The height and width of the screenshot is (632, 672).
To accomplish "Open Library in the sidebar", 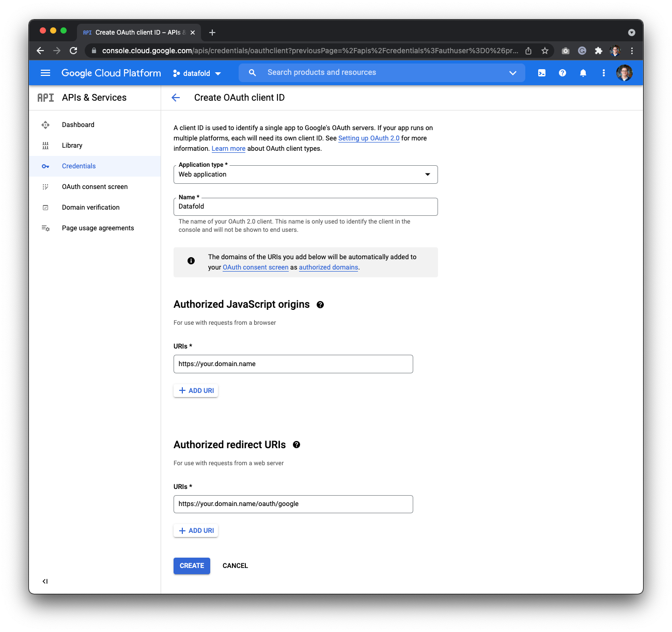I will click(x=95, y=146).
